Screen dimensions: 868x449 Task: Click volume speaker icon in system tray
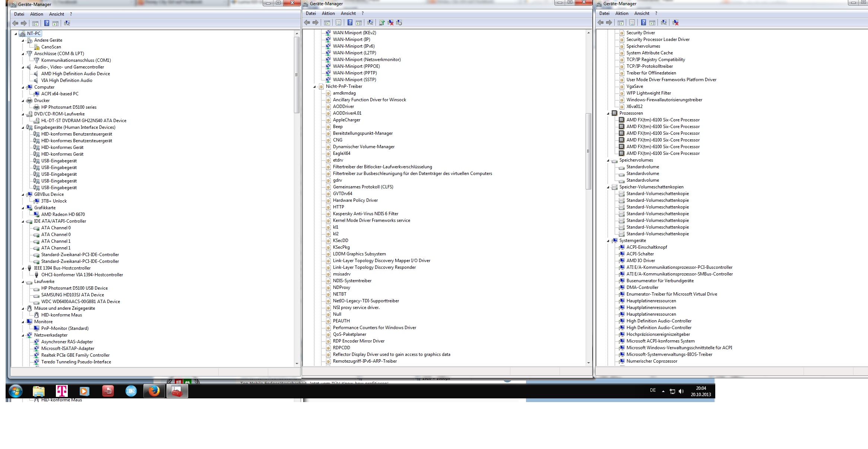tap(681, 391)
